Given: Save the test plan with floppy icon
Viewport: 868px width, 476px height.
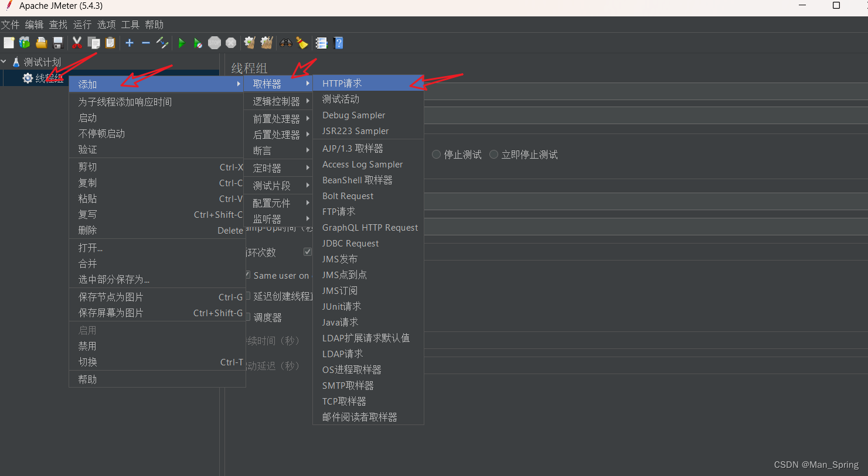Looking at the screenshot, I should [57, 43].
